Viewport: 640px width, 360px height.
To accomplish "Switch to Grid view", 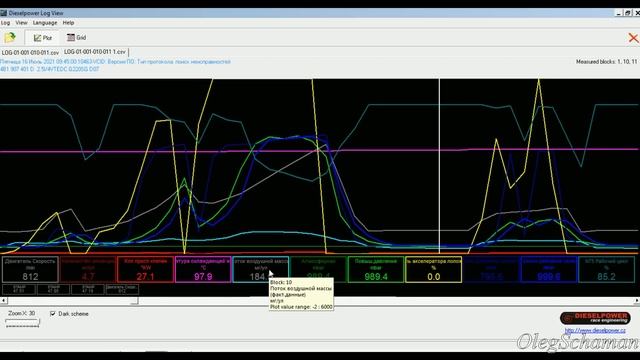I will (77, 38).
